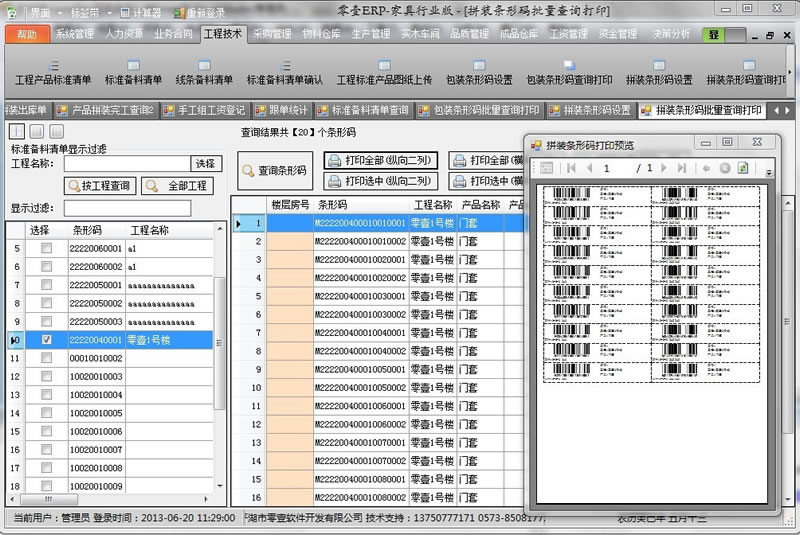Go to previous page in print preview
The image size is (800, 535).
pos(589,168)
